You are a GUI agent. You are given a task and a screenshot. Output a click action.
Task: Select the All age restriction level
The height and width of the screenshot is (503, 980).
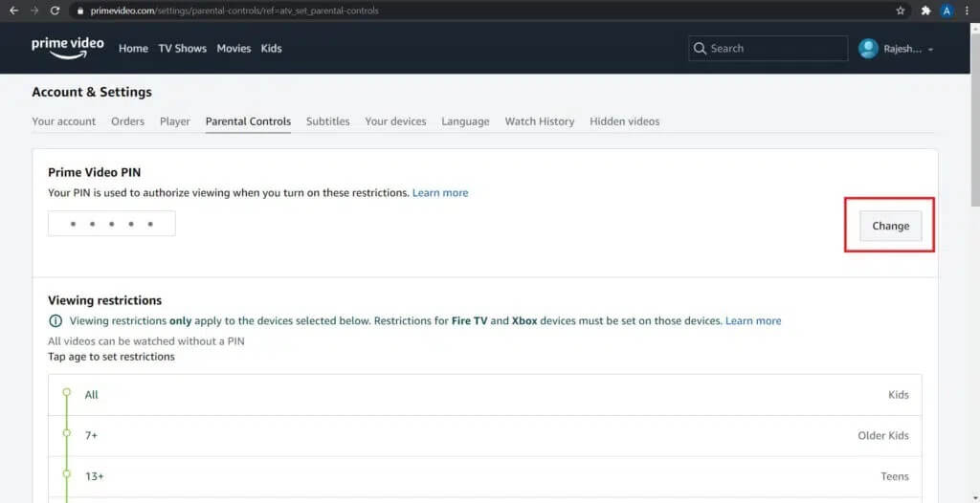[485, 395]
